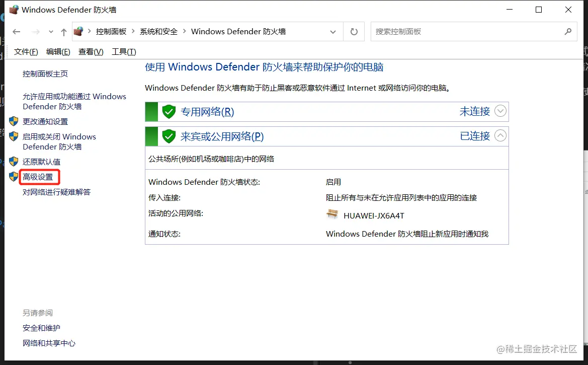This screenshot has width=588, height=365.
Task: Open the recent locations dropdown near back arrow
Action: (x=50, y=31)
